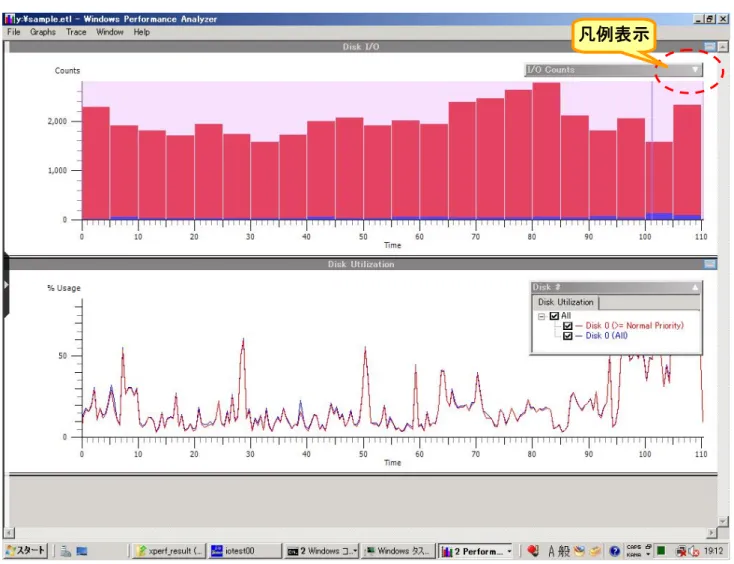This screenshot has width=734, height=564.
Task: Click the IME 般 conversion mode icon
Action: (564, 551)
